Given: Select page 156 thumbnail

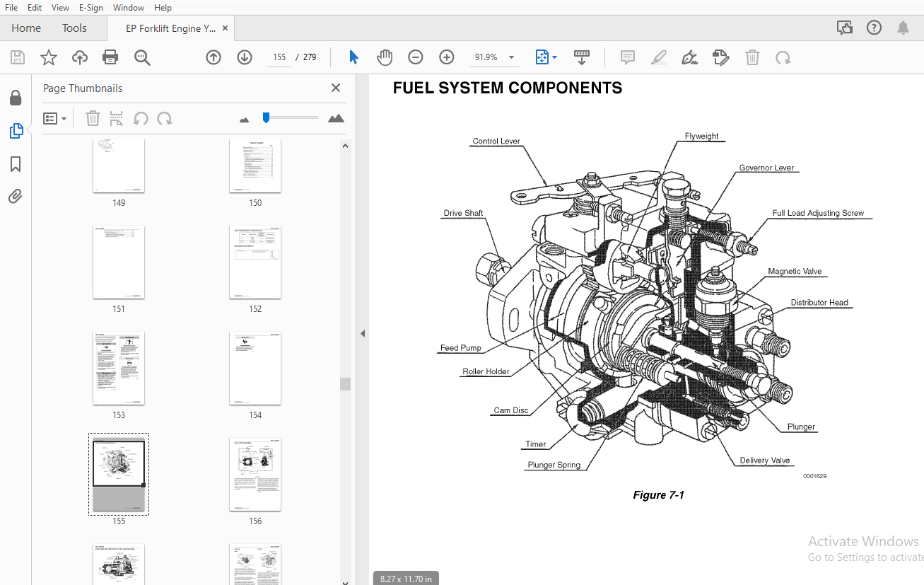Looking at the screenshot, I should click(x=255, y=475).
